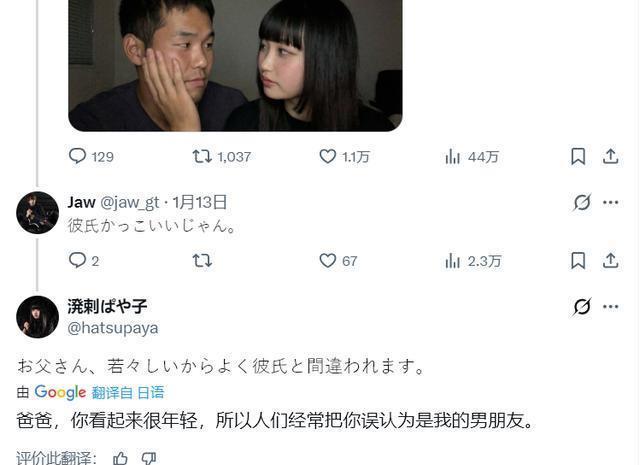Reply to Jaw's comment
This screenshot has height=465, width=640.
click(83, 260)
